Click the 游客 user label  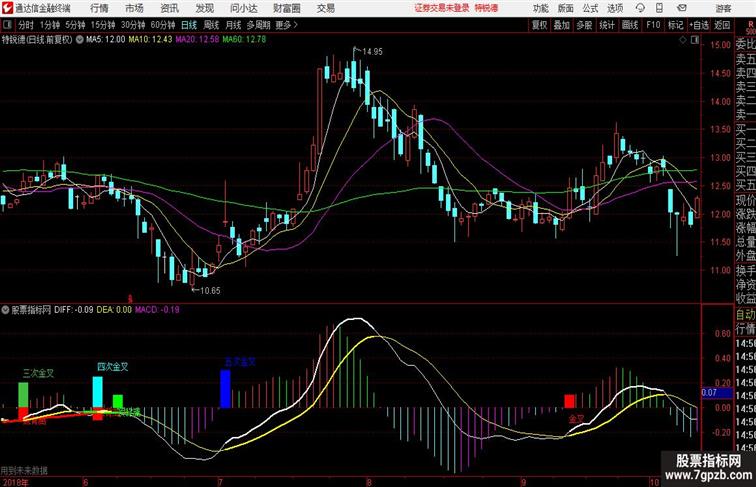point(723,8)
